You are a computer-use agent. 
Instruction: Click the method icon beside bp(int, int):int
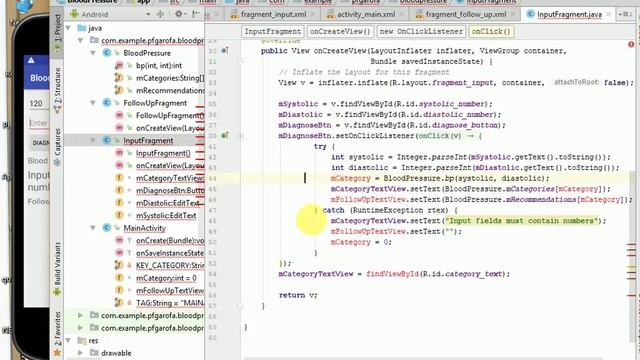(119, 65)
